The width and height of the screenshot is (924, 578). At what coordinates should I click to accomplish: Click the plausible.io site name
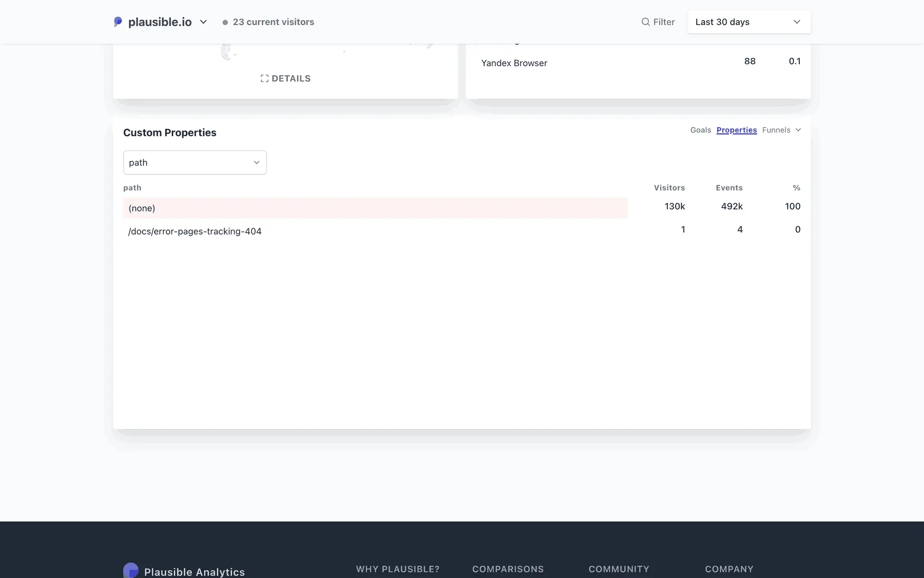click(x=160, y=22)
